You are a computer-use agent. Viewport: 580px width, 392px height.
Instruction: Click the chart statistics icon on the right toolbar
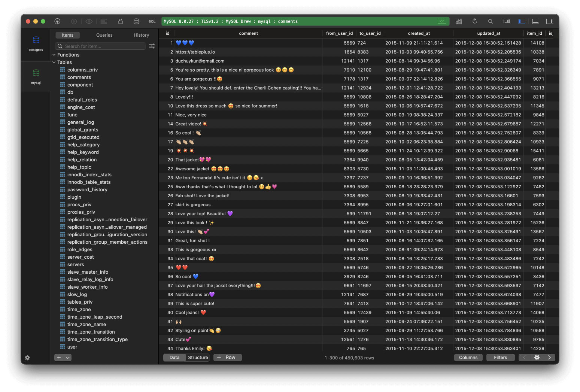click(459, 21)
